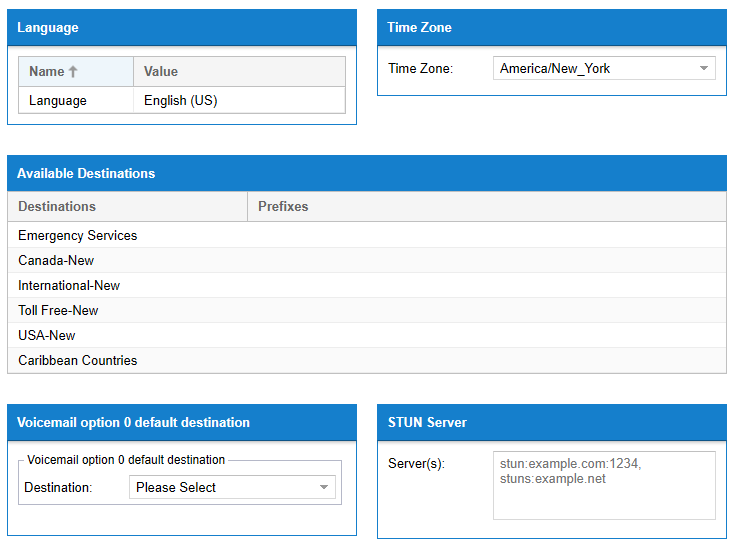Screen dimensions: 741x547
Task: Click the America/New_York time zone field
Action: (x=592, y=69)
